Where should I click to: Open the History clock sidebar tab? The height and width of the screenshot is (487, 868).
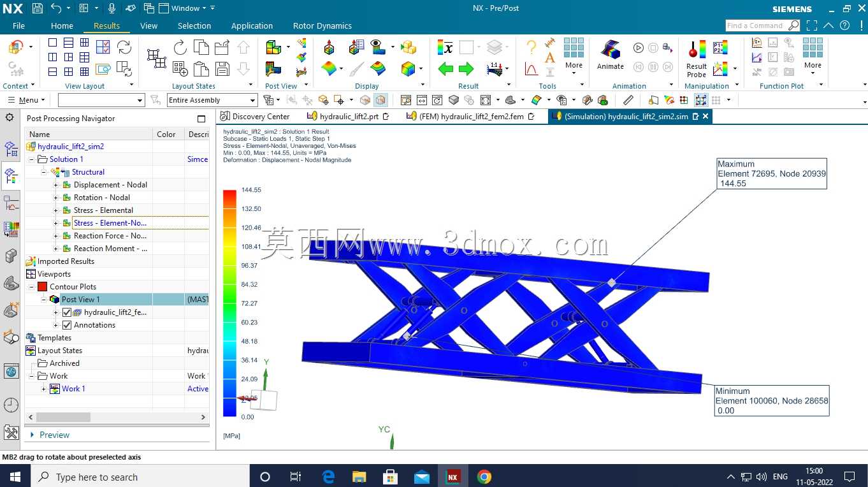click(x=11, y=405)
